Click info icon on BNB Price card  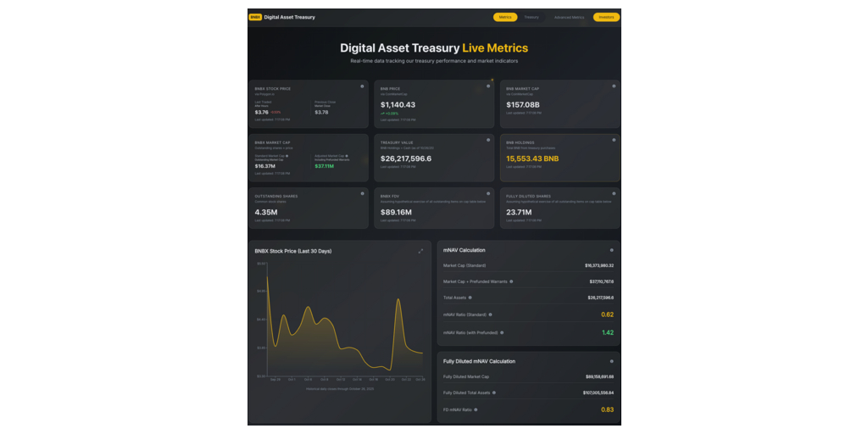point(488,86)
